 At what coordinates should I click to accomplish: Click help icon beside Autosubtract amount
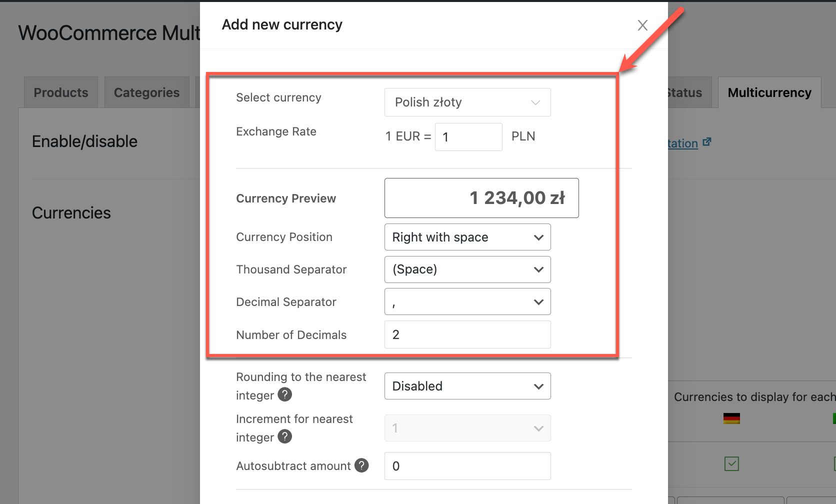point(361,465)
